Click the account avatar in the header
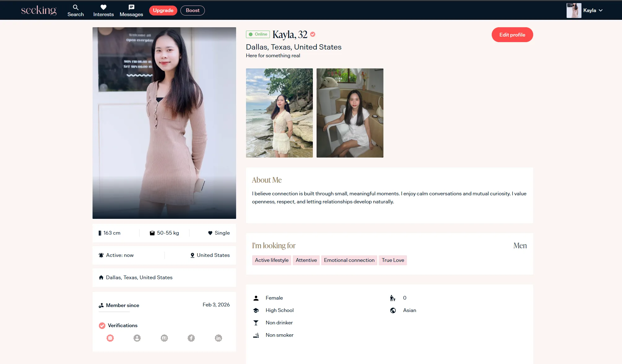This screenshot has height=364, width=622. tap(574, 11)
